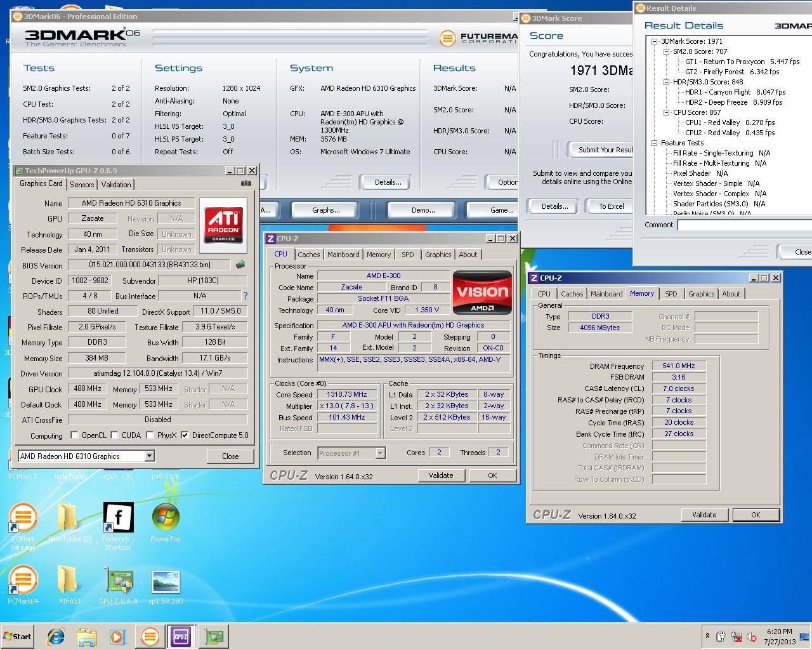Viewport: 812px width, 650px height.
Task: Open Windows Media Player taskbar icon
Action: pos(118,637)
